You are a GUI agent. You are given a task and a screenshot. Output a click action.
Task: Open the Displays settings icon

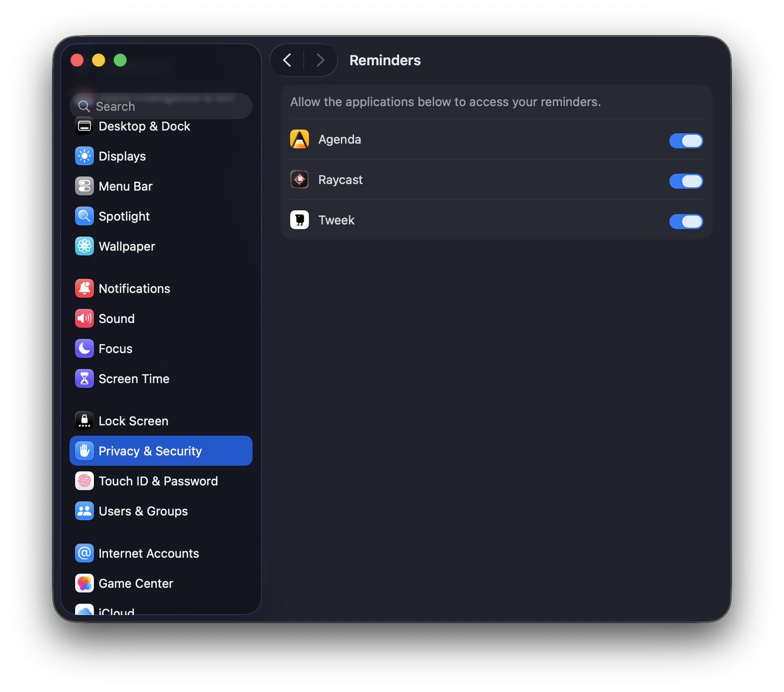pos(85,156)
